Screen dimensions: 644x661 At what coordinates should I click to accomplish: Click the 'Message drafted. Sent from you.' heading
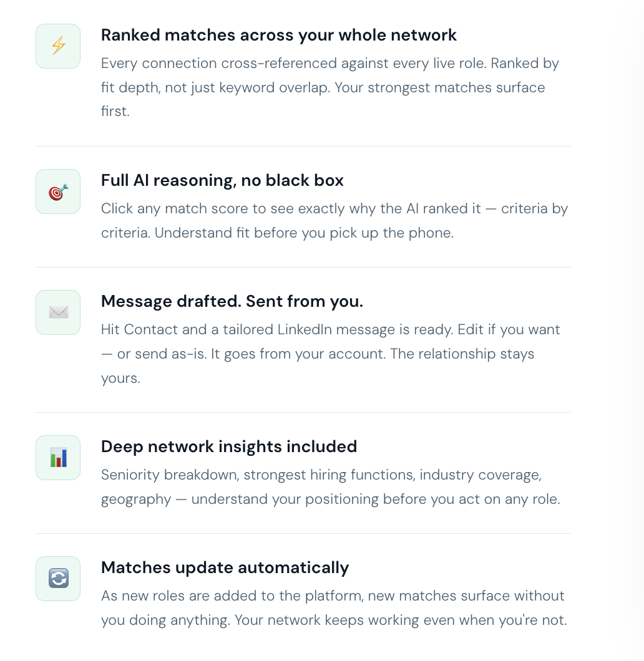point(232,301)
